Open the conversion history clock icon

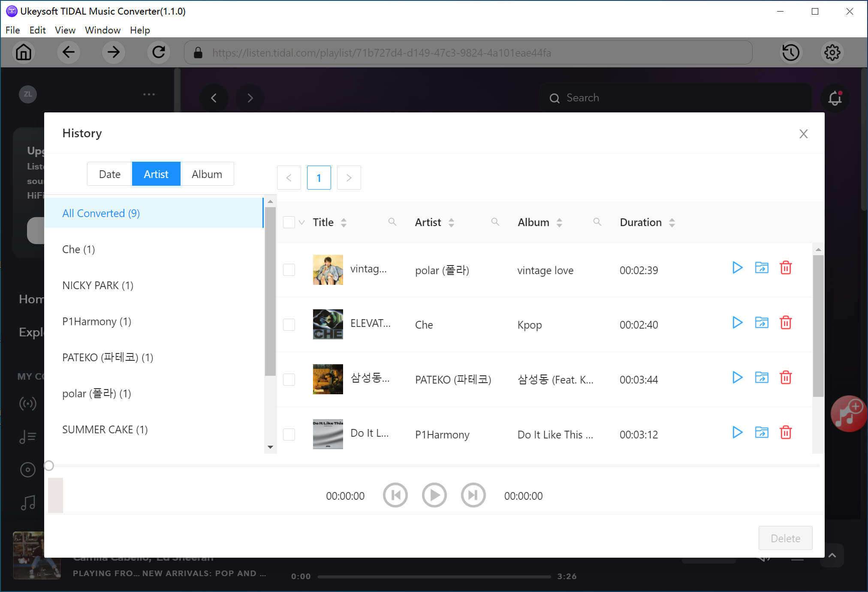pos(790,52)
